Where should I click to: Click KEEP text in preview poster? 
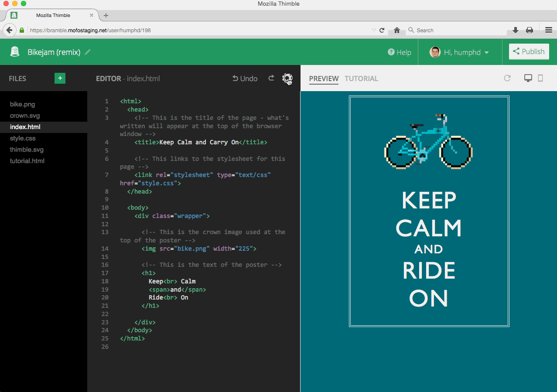[429, 201]
